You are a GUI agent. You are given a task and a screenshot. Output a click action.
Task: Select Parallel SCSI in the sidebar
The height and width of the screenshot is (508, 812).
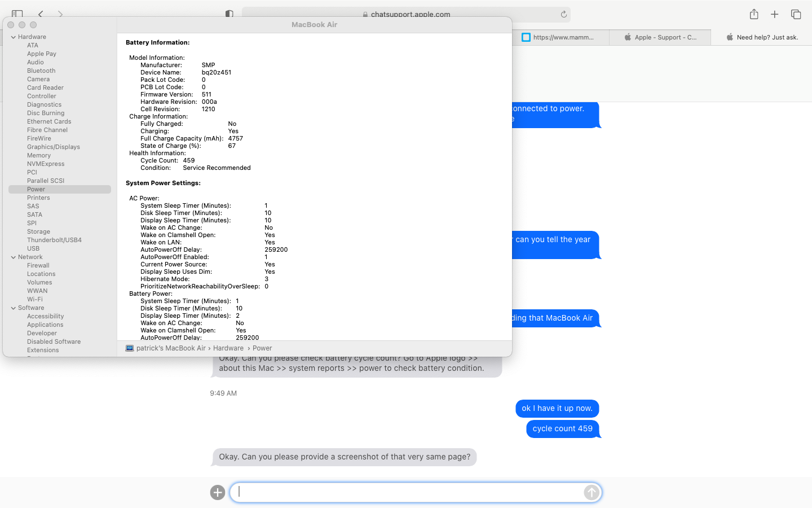tap(46, 181)
